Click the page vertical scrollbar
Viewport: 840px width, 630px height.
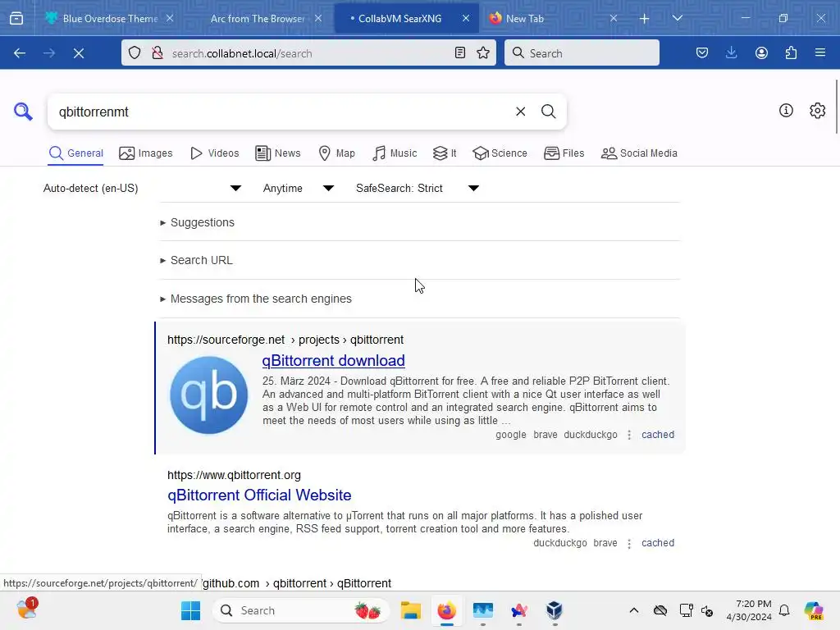836,106
